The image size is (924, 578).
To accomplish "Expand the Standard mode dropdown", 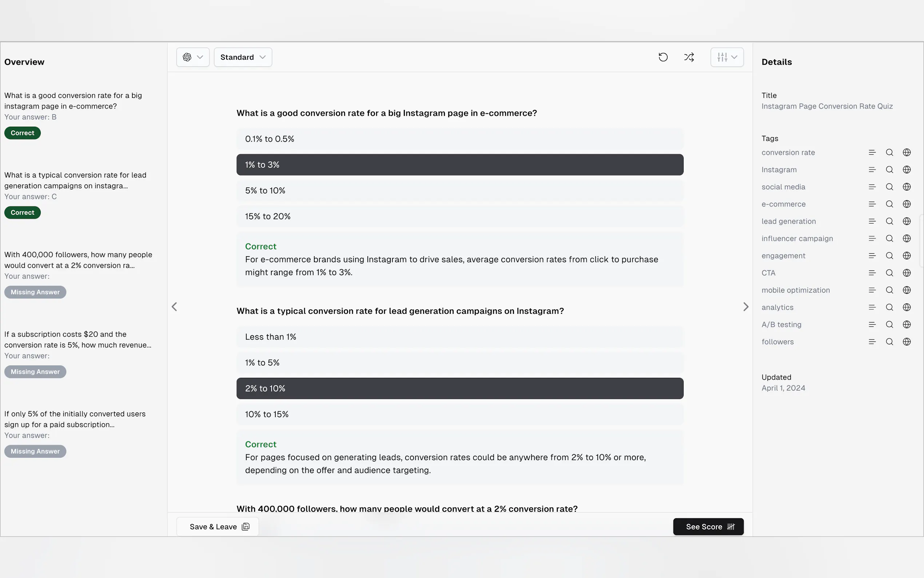I will click(243, 58).
